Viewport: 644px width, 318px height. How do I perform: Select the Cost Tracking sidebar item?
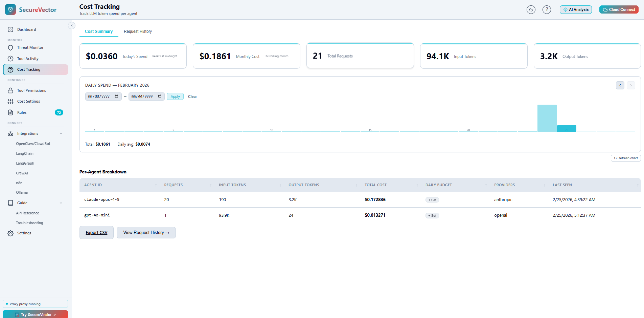click(36, 69)
